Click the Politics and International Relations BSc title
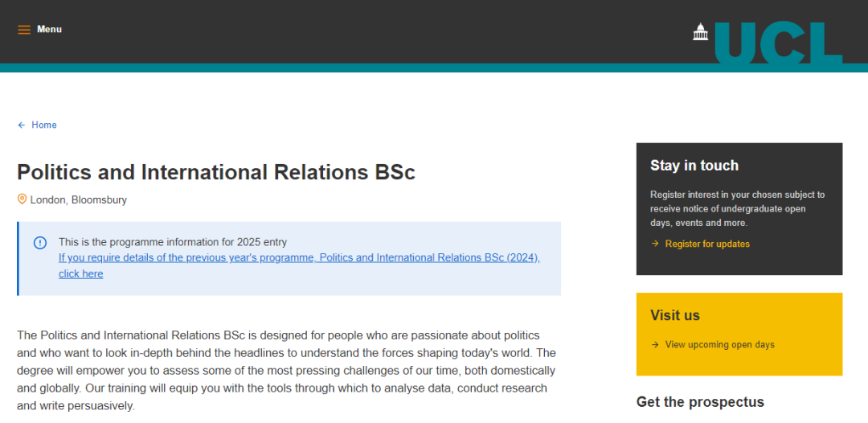Viewport: 868px width, 423px height. click(x=216, y=172)
